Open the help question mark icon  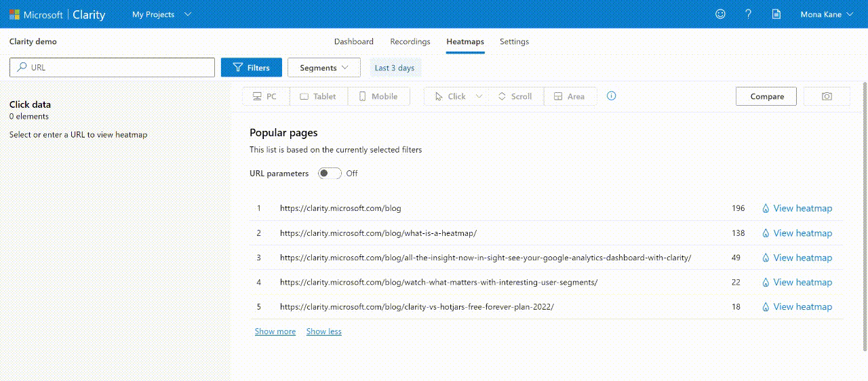pyautogui.click(x=748, y=14)
